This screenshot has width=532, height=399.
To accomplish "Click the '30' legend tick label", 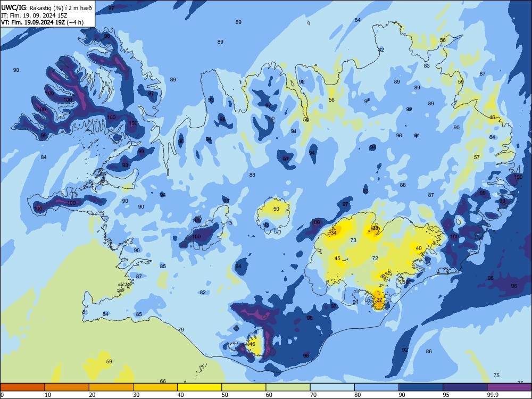I will coord(136,395).
